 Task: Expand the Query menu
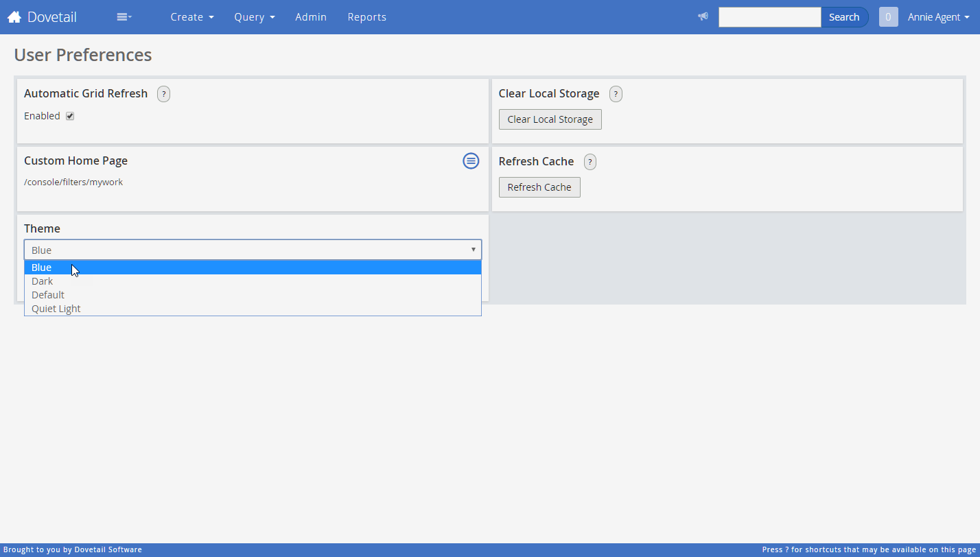click(x=255, y=17)
